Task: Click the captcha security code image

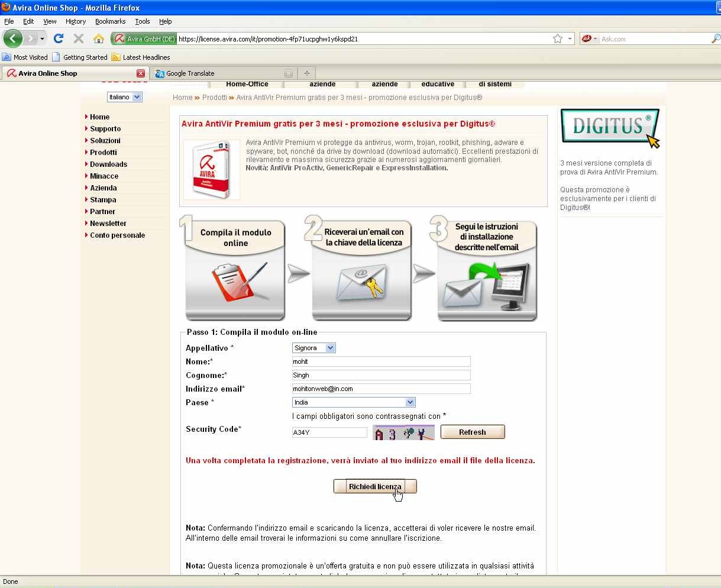Action: pos(403,432)
